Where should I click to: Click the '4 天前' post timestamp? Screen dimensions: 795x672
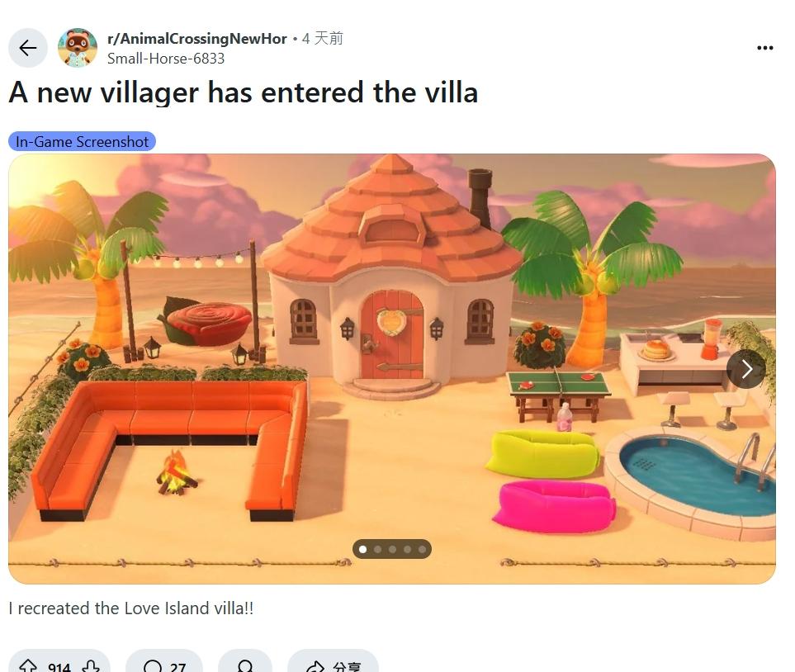click(x=323, y=39)
